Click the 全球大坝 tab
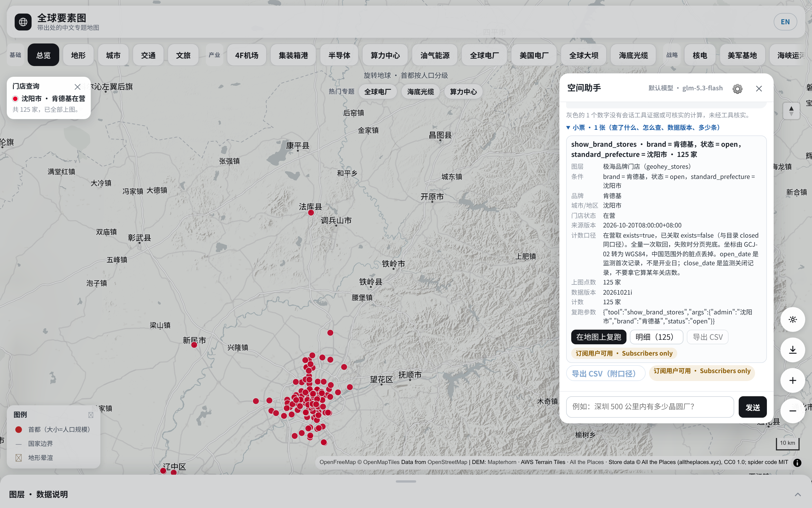 (x=584, y=55)
